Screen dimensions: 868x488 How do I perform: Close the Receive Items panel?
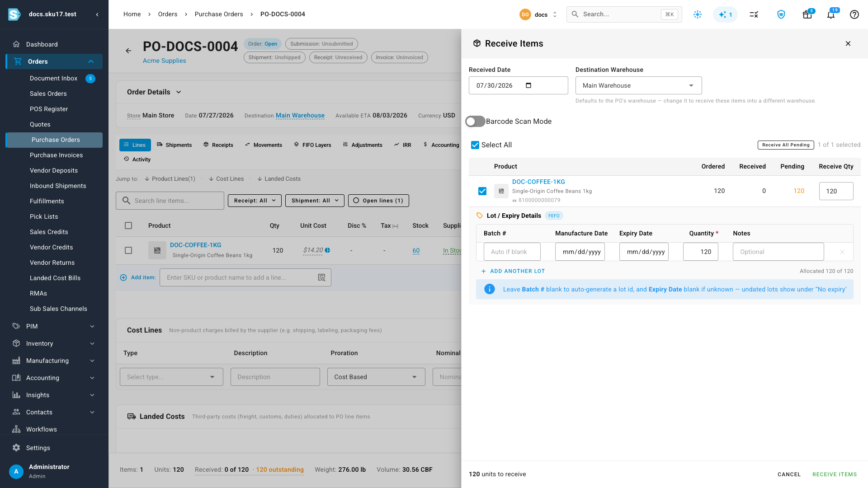point(848,43)
